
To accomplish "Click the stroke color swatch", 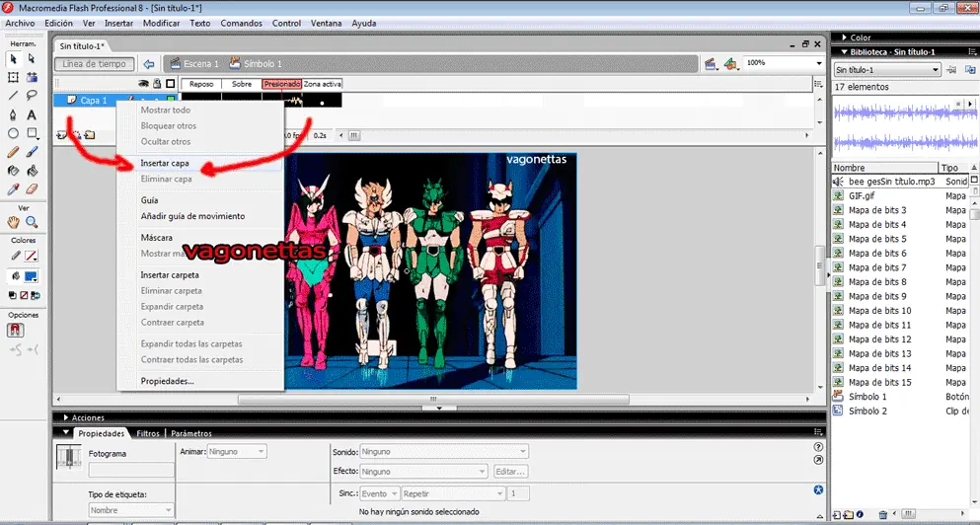I will coord(31,256).
